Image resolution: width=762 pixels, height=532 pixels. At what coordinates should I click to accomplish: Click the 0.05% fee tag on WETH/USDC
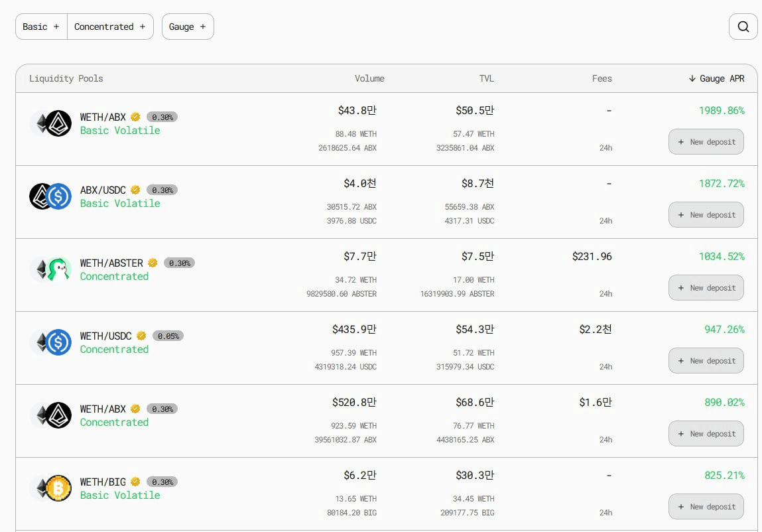click(168, 336)
